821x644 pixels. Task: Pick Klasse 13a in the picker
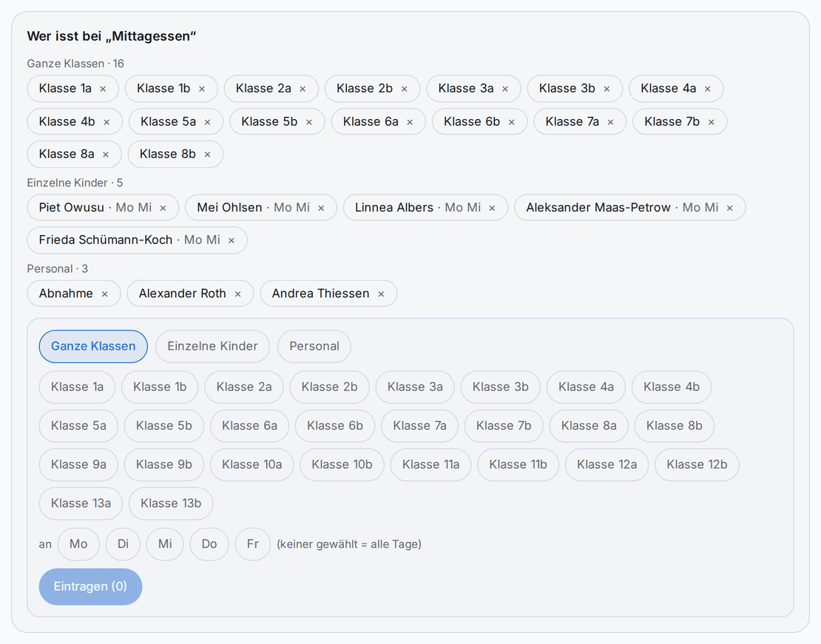coord(81,504)
